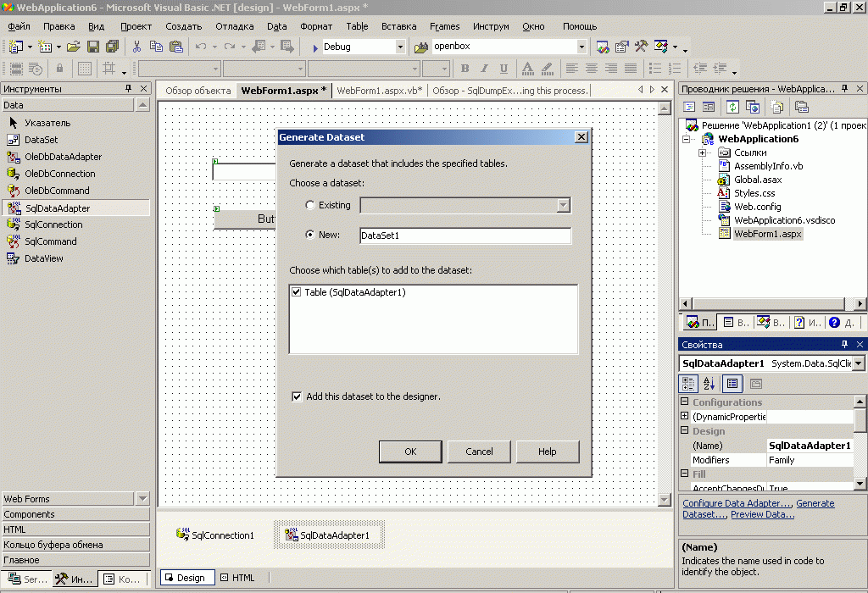Click OK in Generate Dataset dialog
This screenshot has width=868, height=593.
[410, 452]
